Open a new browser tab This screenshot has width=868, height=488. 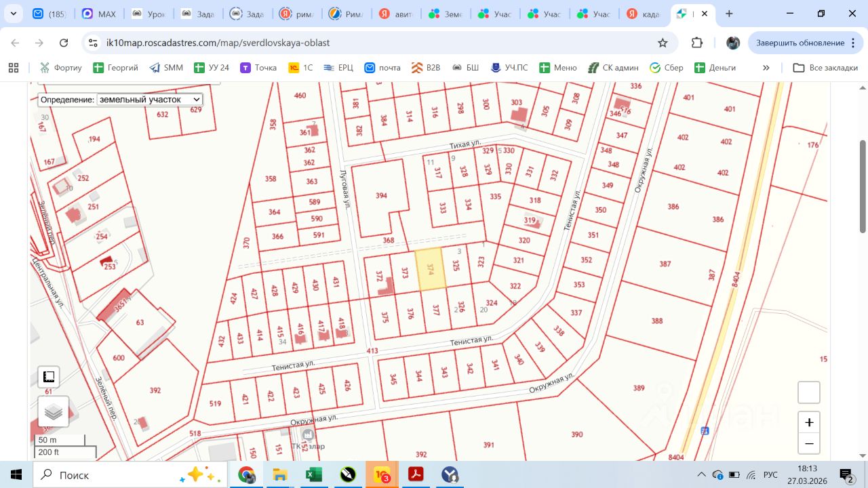[x=729, y=14]
